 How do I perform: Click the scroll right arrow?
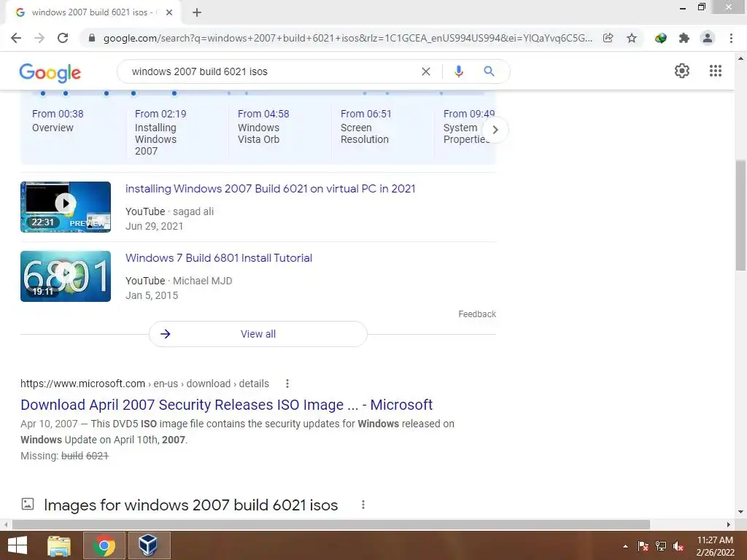point(729,524)
